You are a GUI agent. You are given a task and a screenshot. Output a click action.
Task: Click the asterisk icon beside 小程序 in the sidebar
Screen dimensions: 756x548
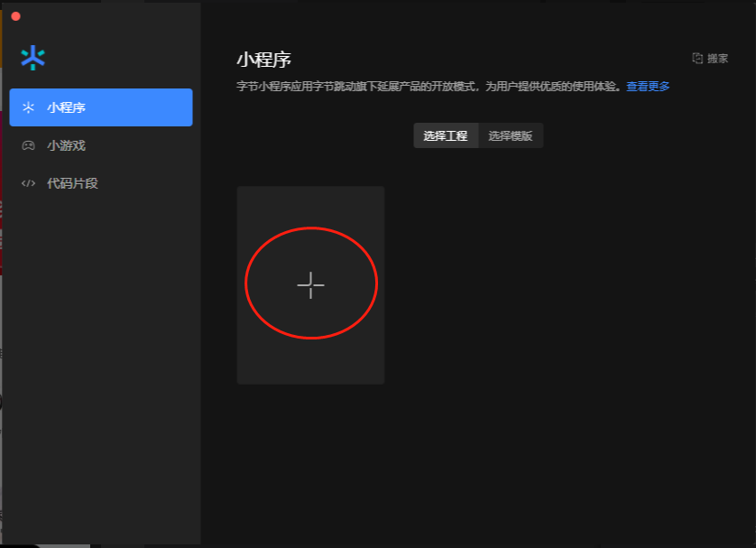pyautogui.click(x=29, y=107)
